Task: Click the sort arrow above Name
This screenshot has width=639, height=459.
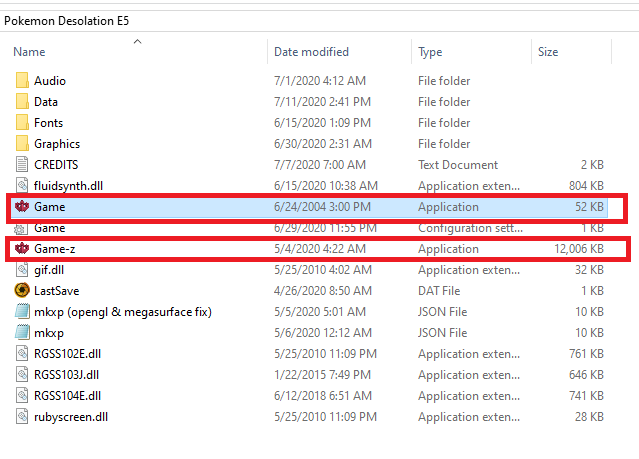Action: [137, 41]
